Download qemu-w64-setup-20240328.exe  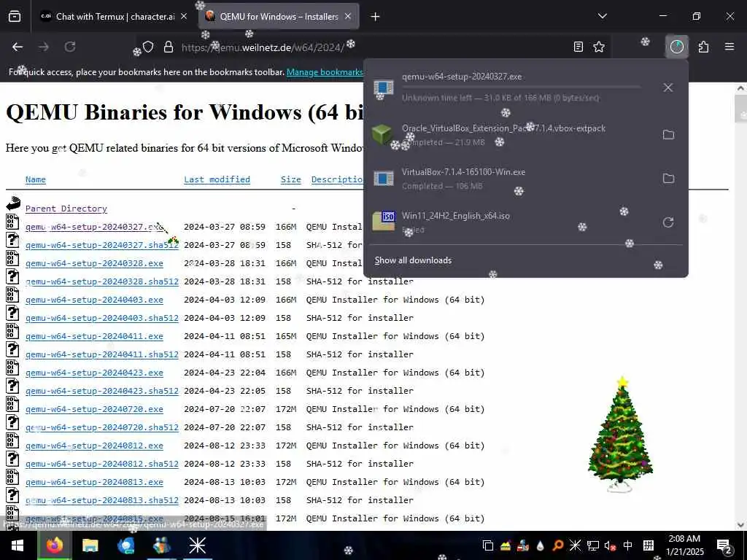point(94,263)
